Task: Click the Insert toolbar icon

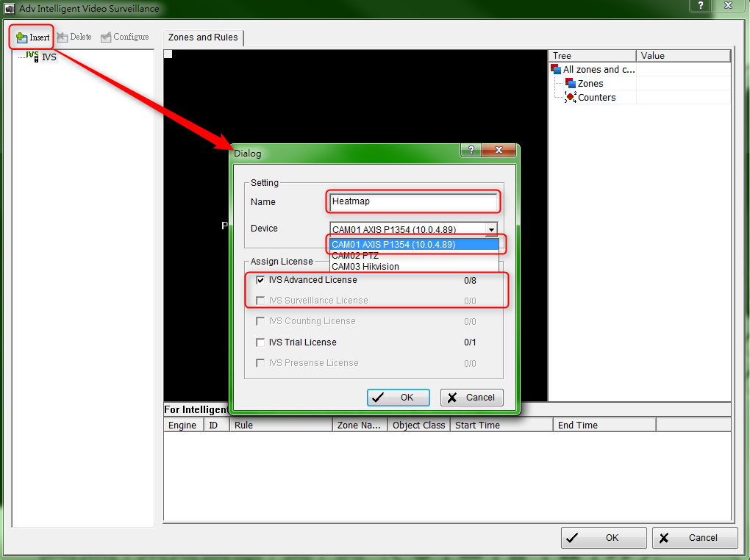Action: (22, 37)
